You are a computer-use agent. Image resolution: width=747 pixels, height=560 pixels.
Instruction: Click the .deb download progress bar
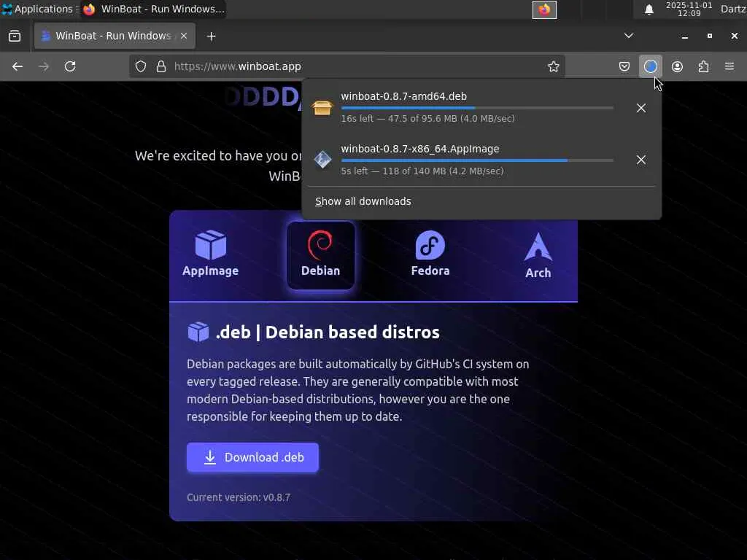[x=477, y=108]
